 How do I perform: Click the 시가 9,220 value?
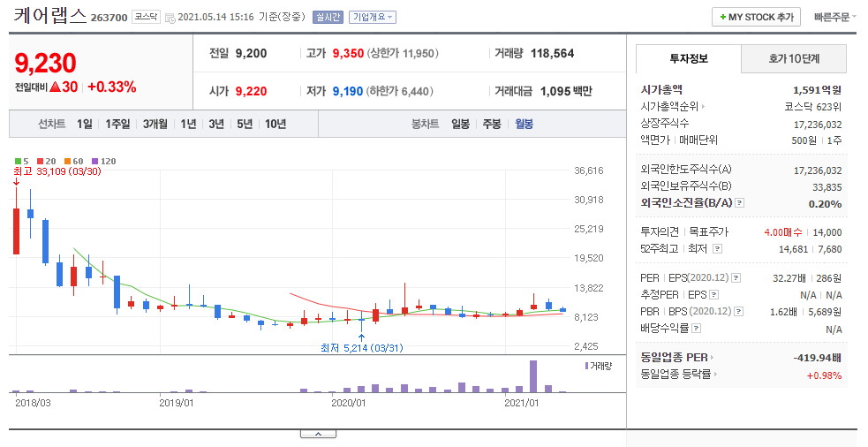(251, 91)
